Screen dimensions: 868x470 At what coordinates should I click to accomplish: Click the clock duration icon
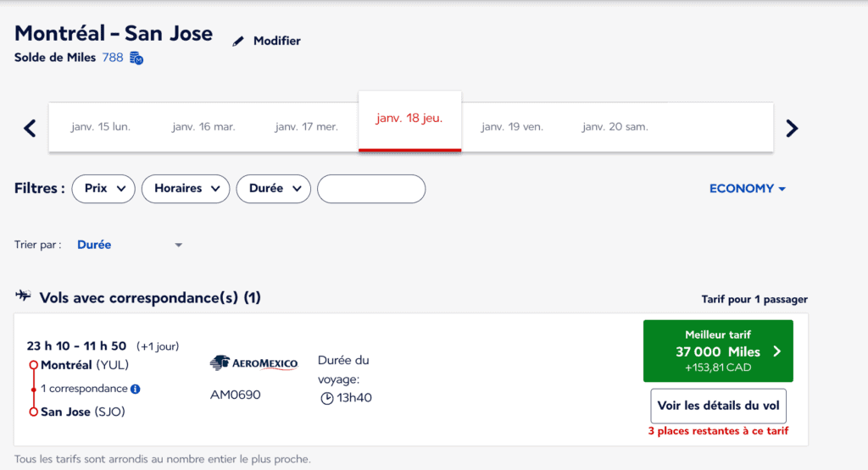[x=327, y=398]
